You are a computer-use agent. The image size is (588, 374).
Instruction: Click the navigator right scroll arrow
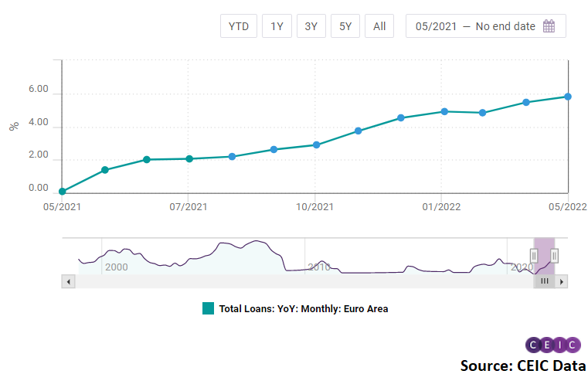(x=562, y=282)
